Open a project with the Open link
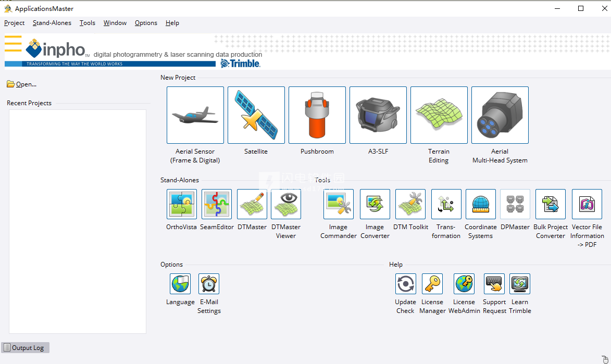Screen dimensions: 611x364 tap(23, 84)
